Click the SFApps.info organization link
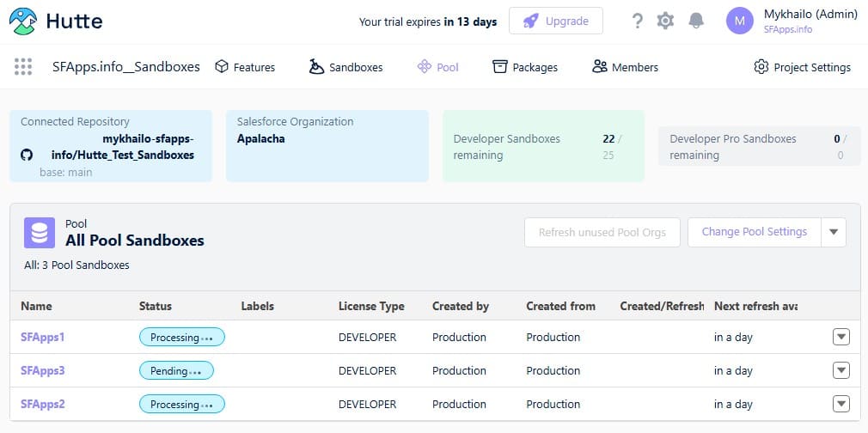The height and width of the screenshot is (433, 868). (788, 29)
